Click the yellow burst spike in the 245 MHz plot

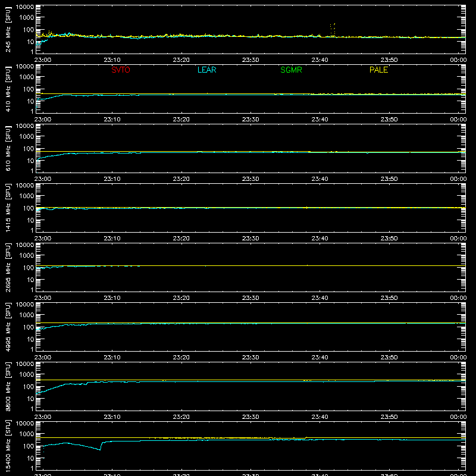pos(333,30)
